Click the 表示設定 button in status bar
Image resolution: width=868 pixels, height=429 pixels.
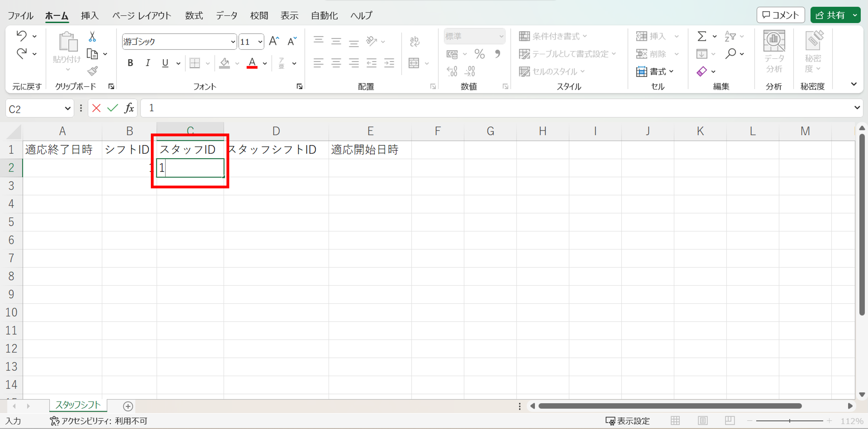(628, 421)
